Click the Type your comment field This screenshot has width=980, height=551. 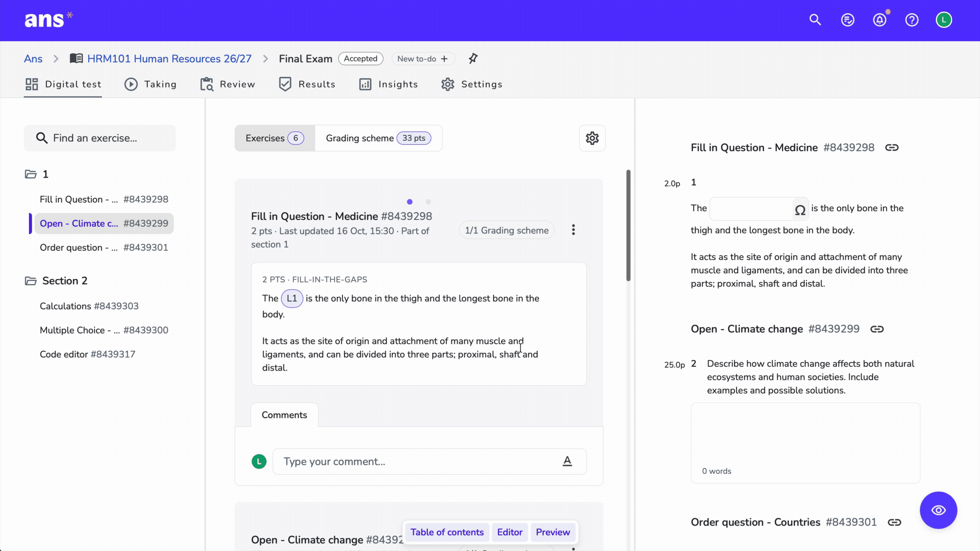coord(430,462)
